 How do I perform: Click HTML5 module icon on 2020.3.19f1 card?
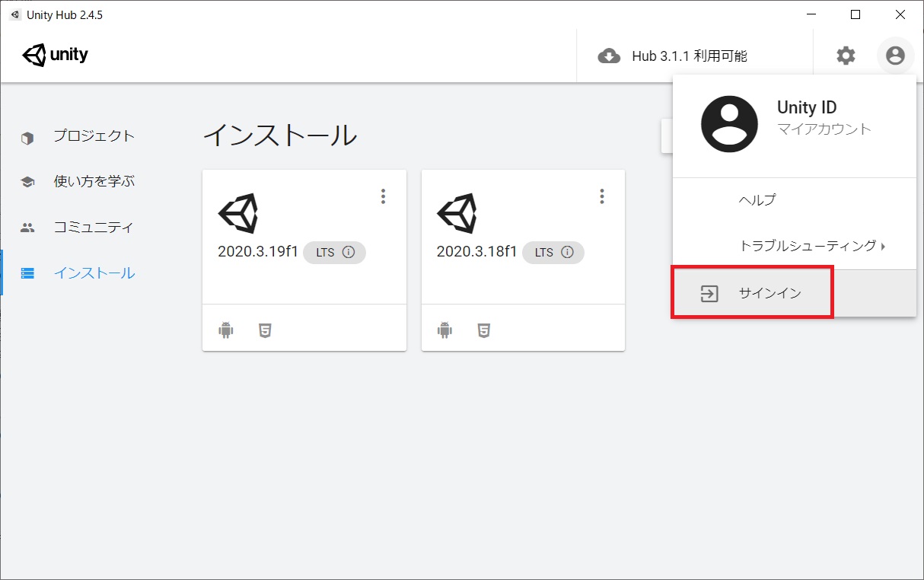[265, 330]
